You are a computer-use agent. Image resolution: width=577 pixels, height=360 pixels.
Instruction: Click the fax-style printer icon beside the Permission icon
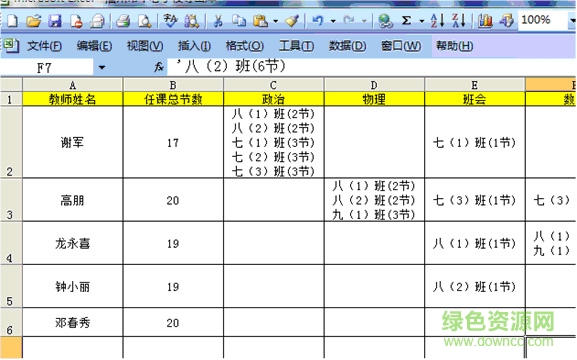click(98, 21)
